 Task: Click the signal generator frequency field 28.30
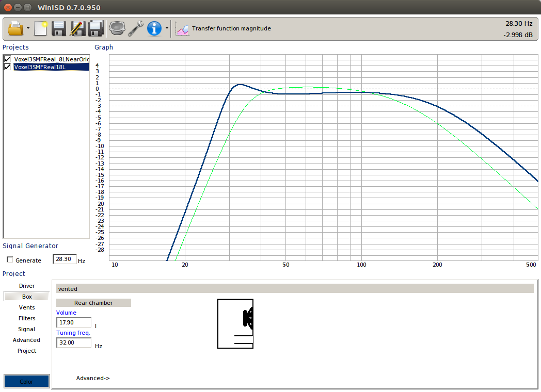(x=65, y=259)
